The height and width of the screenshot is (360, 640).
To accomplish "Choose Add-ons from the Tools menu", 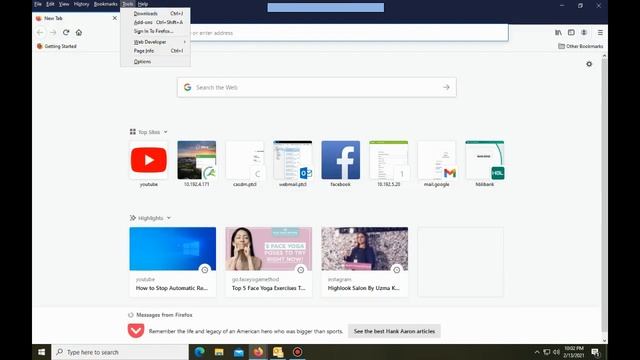I will pyautogui.click(x=155, y=22).
